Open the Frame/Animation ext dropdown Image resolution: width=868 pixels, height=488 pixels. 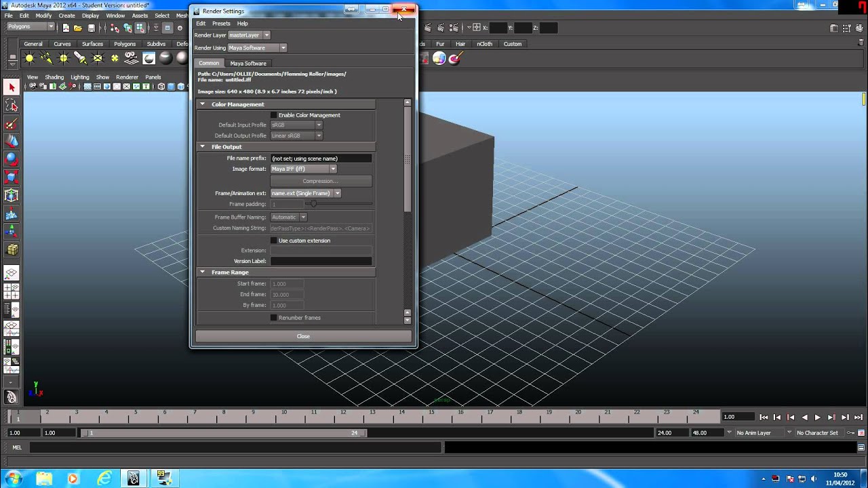tap(305, 193)
